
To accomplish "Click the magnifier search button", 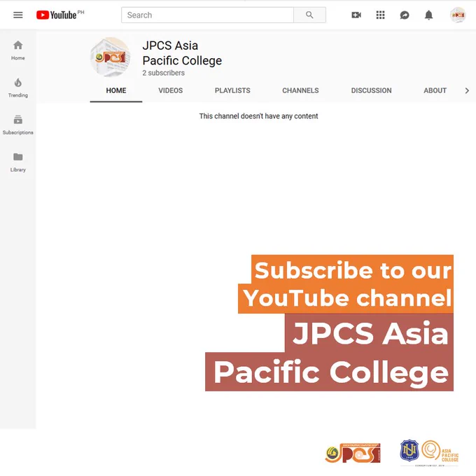I will [309, 15].
